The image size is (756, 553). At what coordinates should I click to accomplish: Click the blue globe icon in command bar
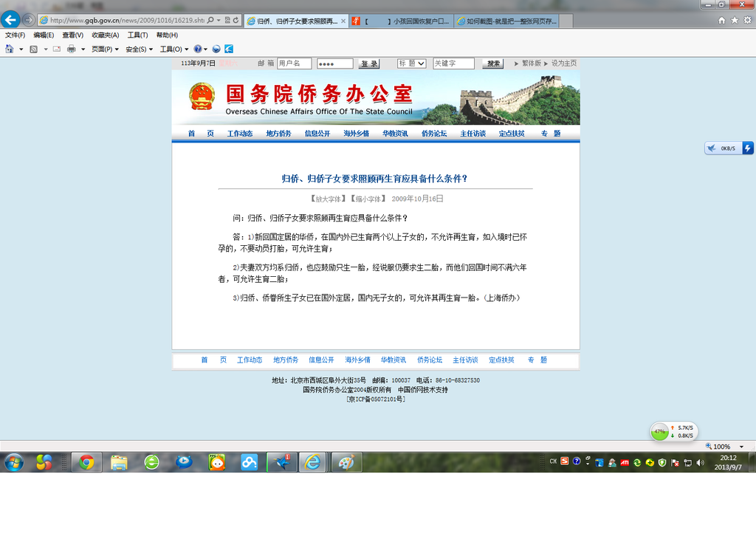(x=216, y=49)
